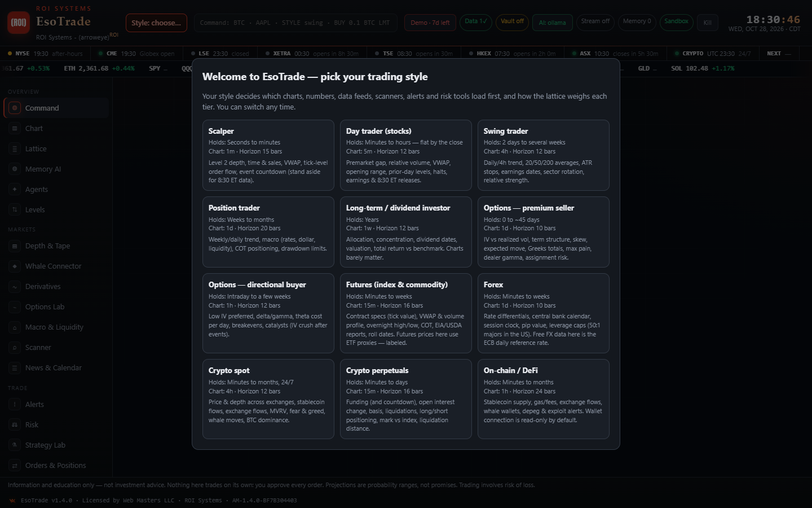Image resolution: width=812 pixels, height=508 pixels.
Task: Open the Macro & Liquidity icon
Action: coord(15,327)
